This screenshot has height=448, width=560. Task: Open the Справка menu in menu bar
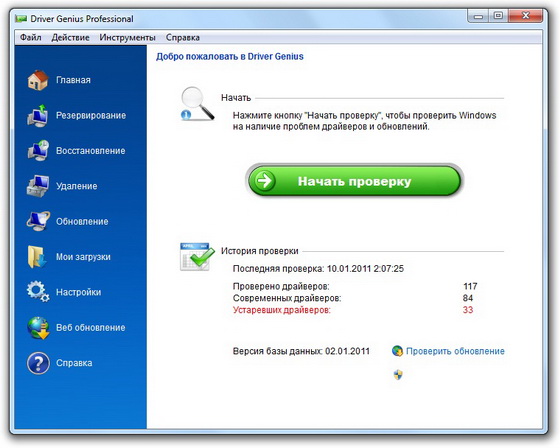182,38
